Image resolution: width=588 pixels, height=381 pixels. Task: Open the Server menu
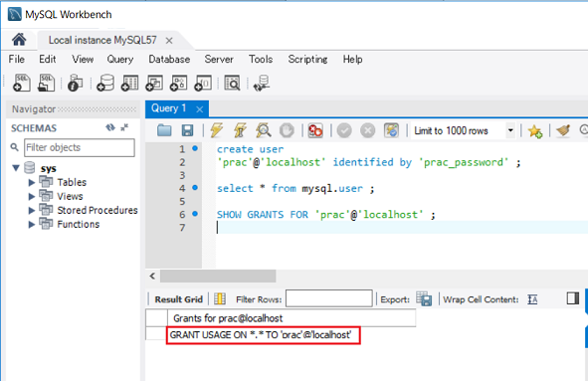pyautogui.click(x=219, y=60)
